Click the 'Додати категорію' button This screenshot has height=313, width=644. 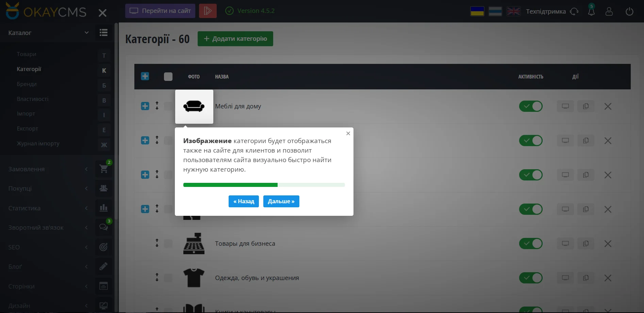[x=235, y=38]
